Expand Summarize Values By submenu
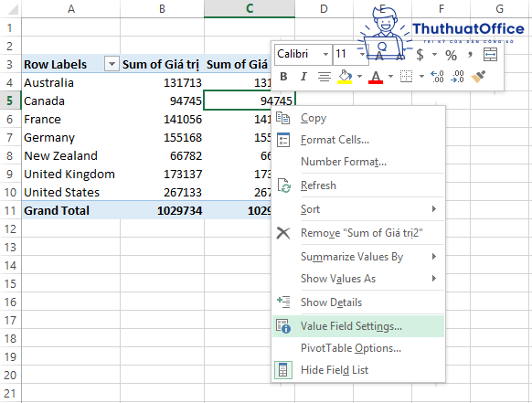The height and width of the screenshot is (403, 532). 358,257
